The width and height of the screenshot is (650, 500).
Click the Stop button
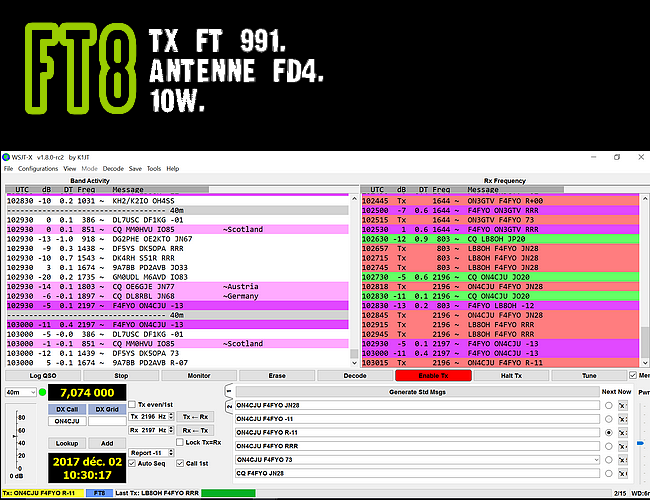[x=121, y=376]
